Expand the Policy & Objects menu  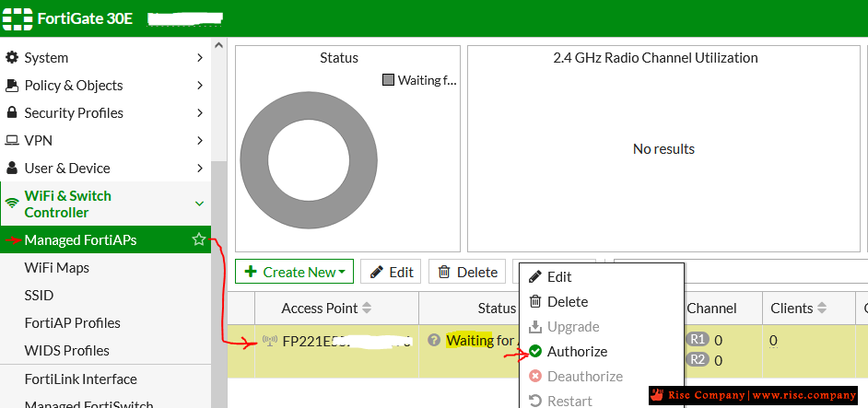coord(200,86)
